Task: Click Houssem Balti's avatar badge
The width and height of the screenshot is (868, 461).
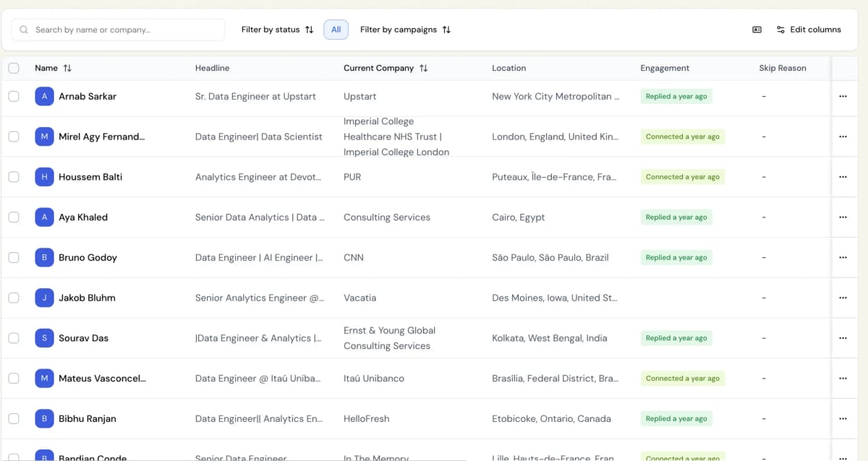Action: (x=44, y=177)
